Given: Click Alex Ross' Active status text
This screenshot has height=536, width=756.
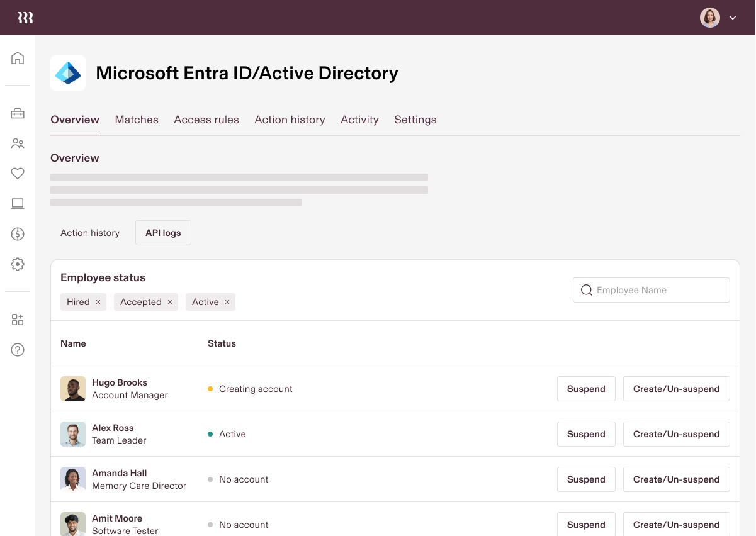Looking at the screenshot, I should (232, 434).
